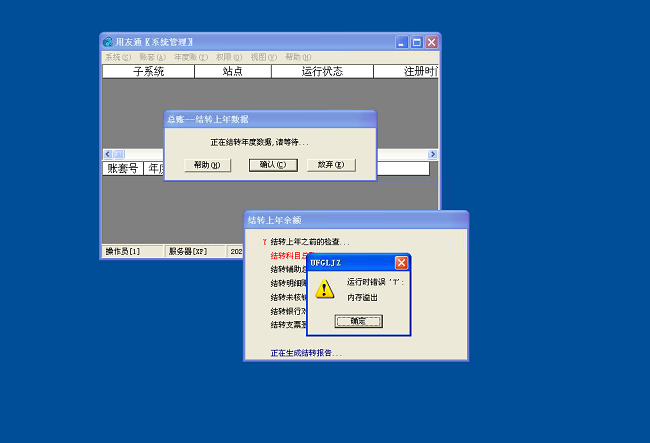Viewport: 650px width, 443px height.
Task: Click the horizontal scrollbar thumb
Action: [x=119, y=154]
